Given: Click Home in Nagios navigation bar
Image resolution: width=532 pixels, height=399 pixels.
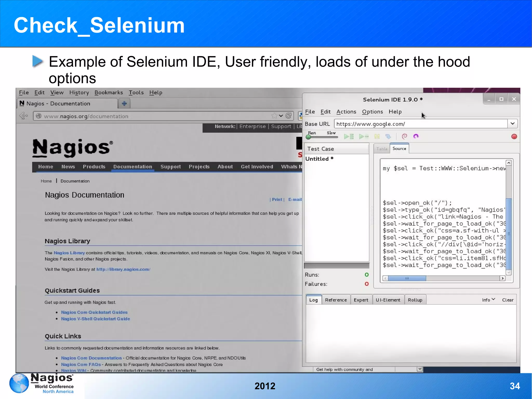Looking at the screenshot, I should [x=46, y=167].
